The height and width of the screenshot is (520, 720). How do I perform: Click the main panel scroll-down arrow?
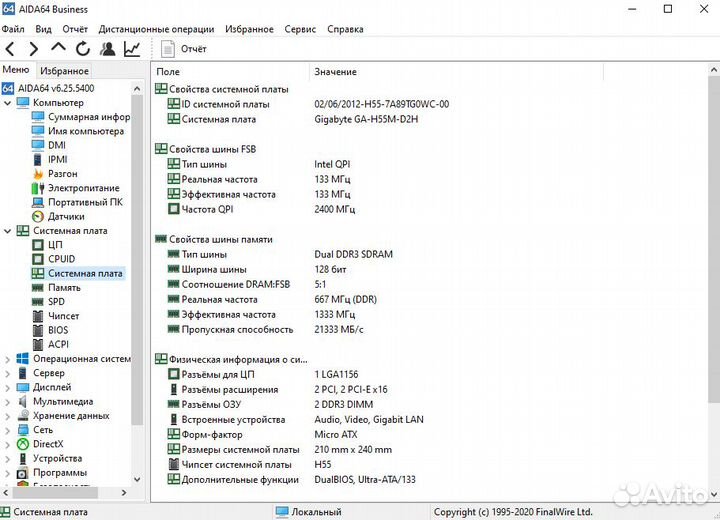pyautogui.click(x=714, y=495)
